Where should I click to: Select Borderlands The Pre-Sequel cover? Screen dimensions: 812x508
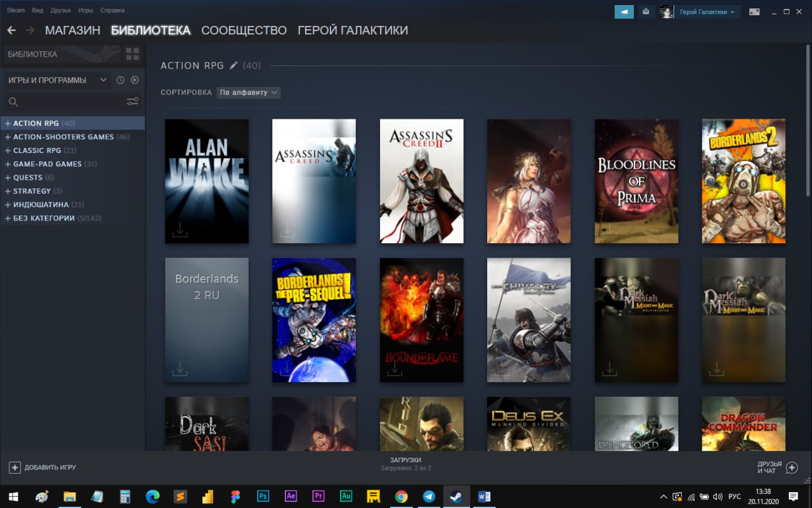314,320
